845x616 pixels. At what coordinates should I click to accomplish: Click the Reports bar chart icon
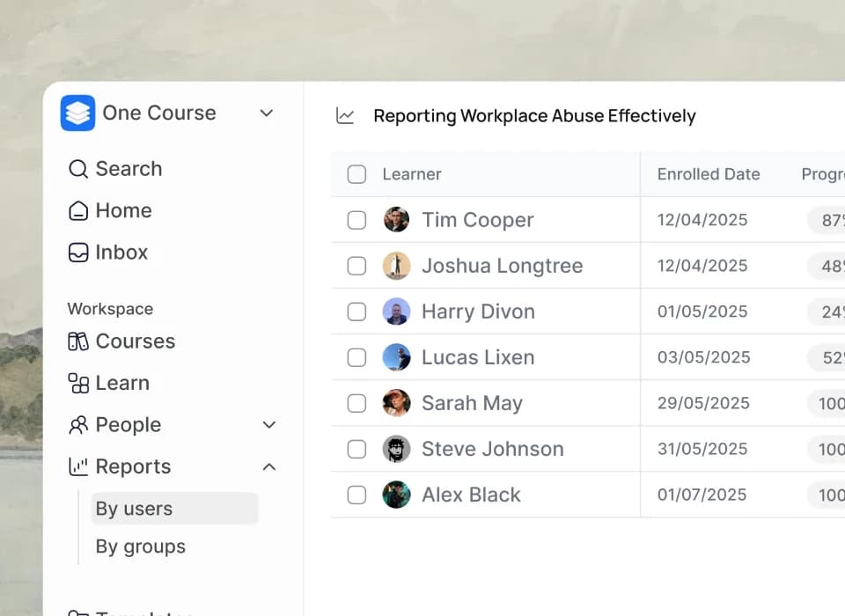coord(78,466)
